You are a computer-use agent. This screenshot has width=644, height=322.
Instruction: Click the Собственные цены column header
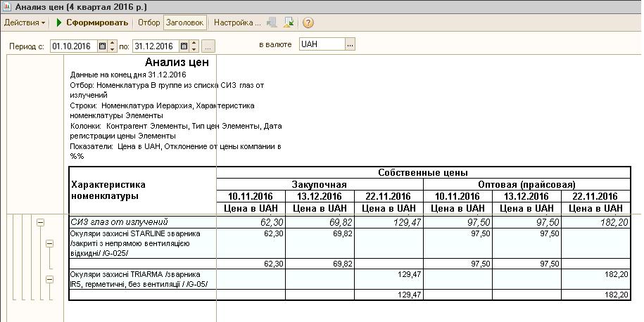tap(423, 173)
